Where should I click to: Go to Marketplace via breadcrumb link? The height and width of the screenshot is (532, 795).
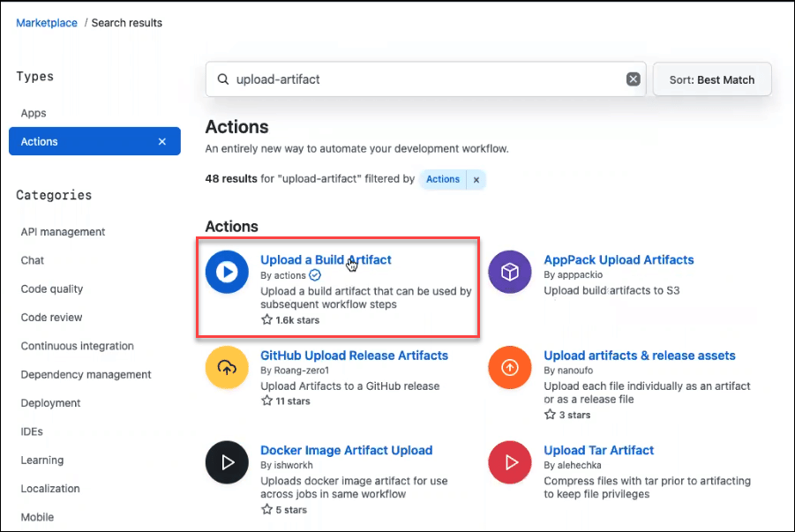coord(47,22)
